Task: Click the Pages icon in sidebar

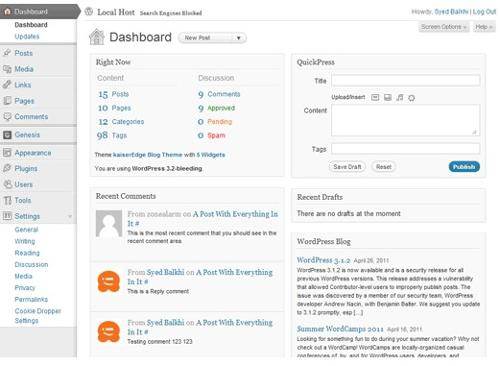Action: click(7, 101)
